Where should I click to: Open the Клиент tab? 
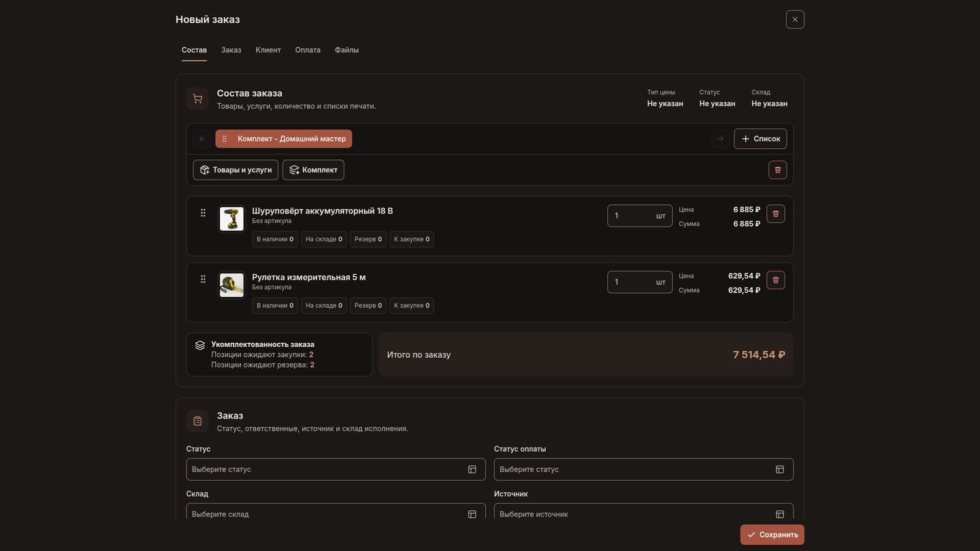point(268,50)
